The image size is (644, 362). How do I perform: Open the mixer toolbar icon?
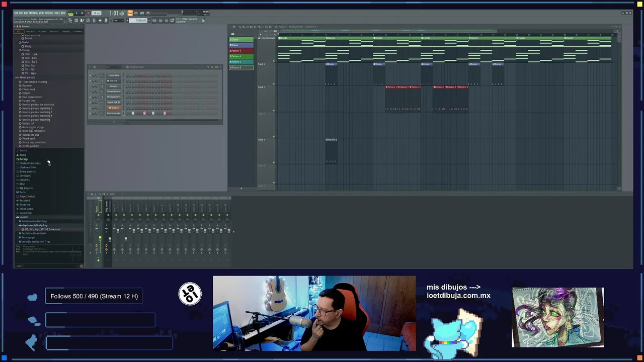[94, 21]
